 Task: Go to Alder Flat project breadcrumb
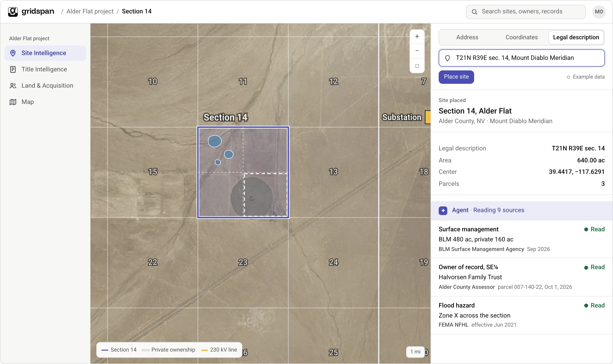[90, 11]
